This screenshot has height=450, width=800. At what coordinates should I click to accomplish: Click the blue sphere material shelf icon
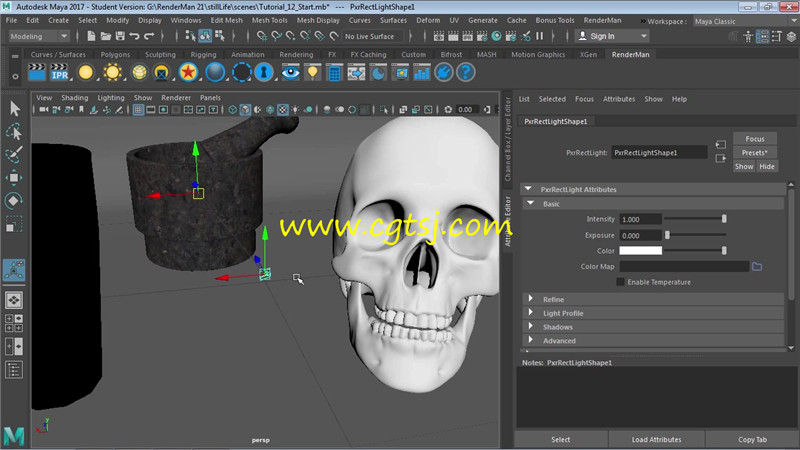pyautogui.click(x=215, y=72)
